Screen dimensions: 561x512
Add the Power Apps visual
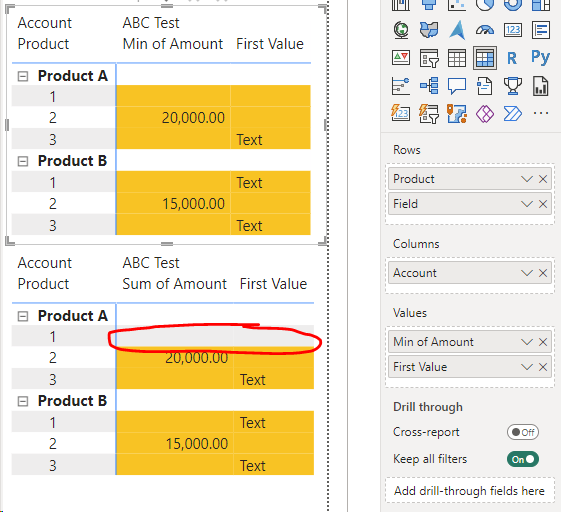click(485, 114)
